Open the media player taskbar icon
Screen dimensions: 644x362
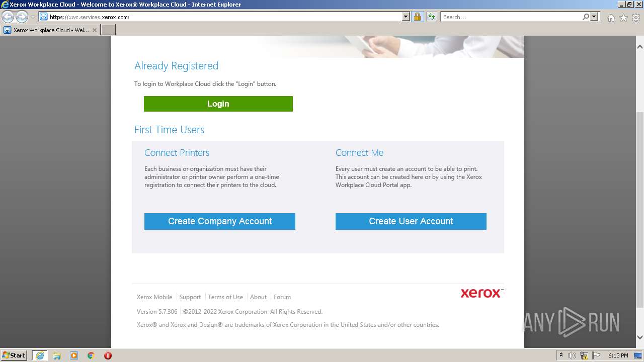(74, 355)
